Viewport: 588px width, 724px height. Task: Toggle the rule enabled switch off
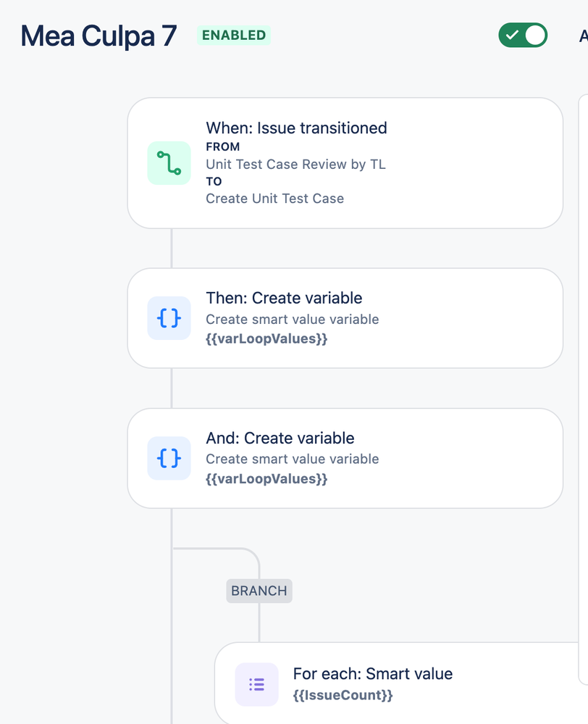point(522,35)
